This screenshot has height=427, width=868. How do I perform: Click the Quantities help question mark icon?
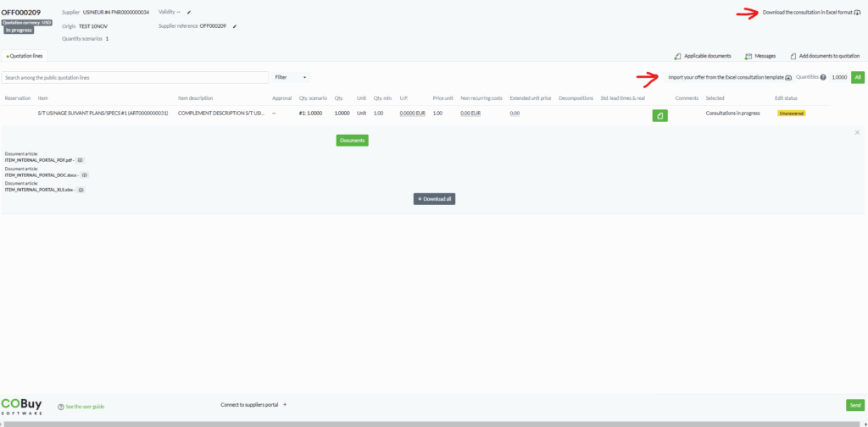pyautogui.click(x=823, y=77)
